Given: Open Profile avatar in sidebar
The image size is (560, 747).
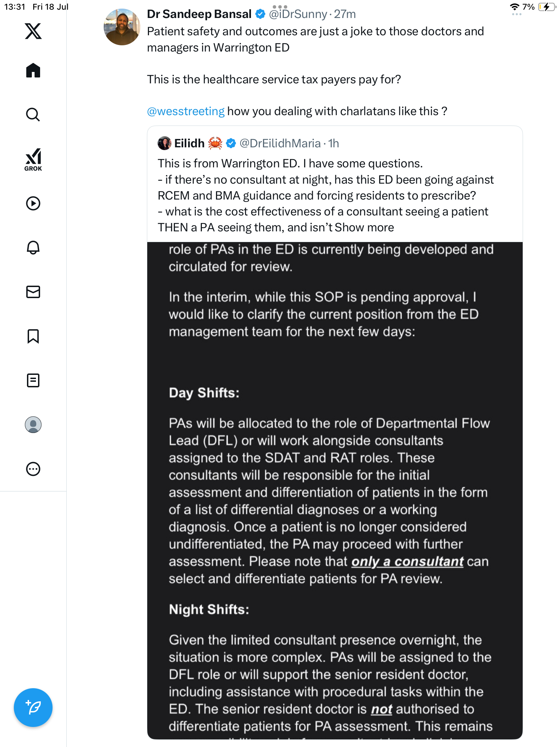Looking at the screenshot, I should (33, 425).
